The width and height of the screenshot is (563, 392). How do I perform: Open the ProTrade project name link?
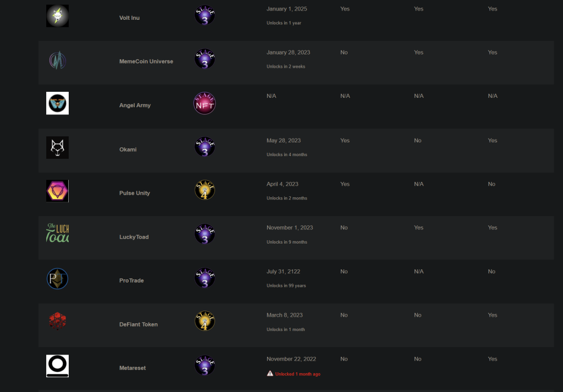point(131,280)
